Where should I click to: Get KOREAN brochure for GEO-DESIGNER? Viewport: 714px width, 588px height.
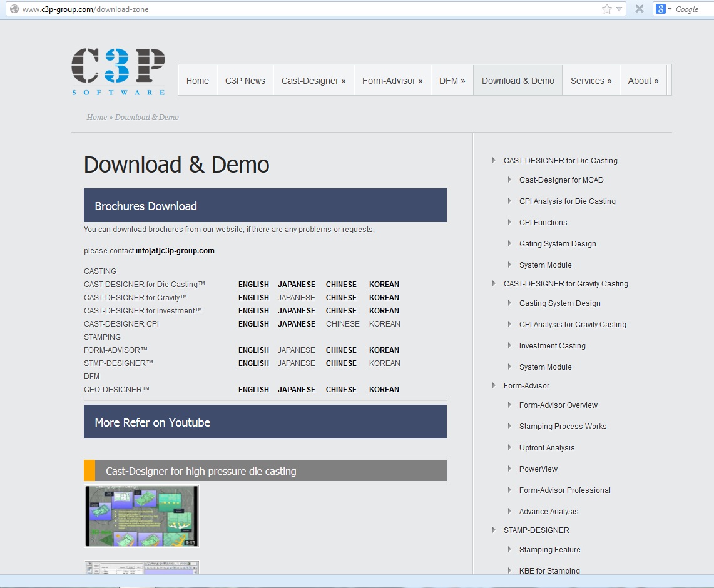coord(384,390)
